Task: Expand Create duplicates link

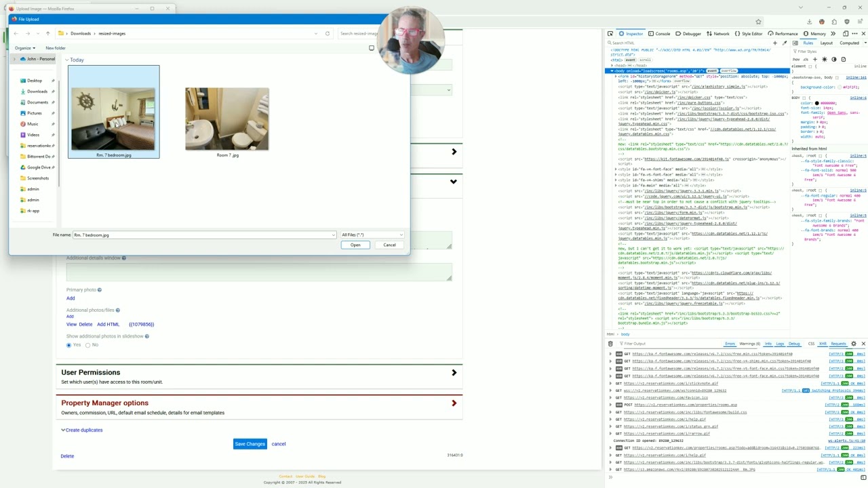Action: coord(82,430)
